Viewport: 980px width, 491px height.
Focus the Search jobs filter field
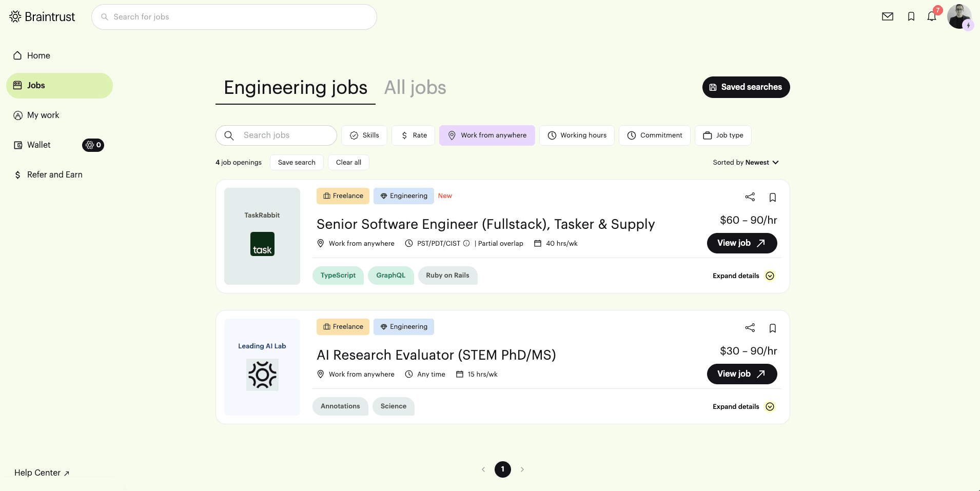coord(276,135)
